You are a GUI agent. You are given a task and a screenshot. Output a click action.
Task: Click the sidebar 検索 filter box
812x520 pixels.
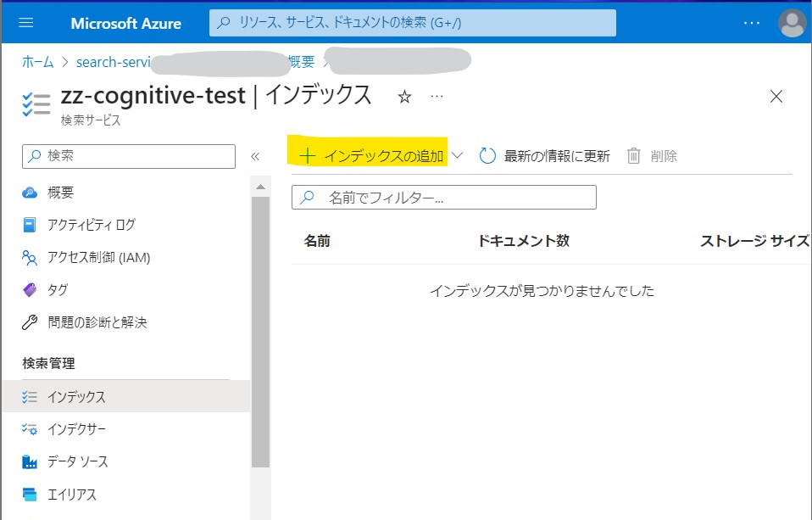coord(129,156)
